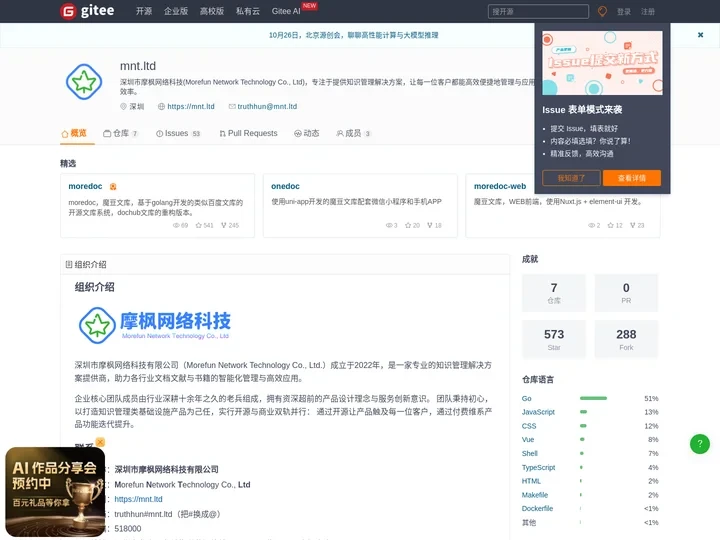Click the Dockerfile language link
The height and width of the screenshot is (540, 720).
click(537, 508)
